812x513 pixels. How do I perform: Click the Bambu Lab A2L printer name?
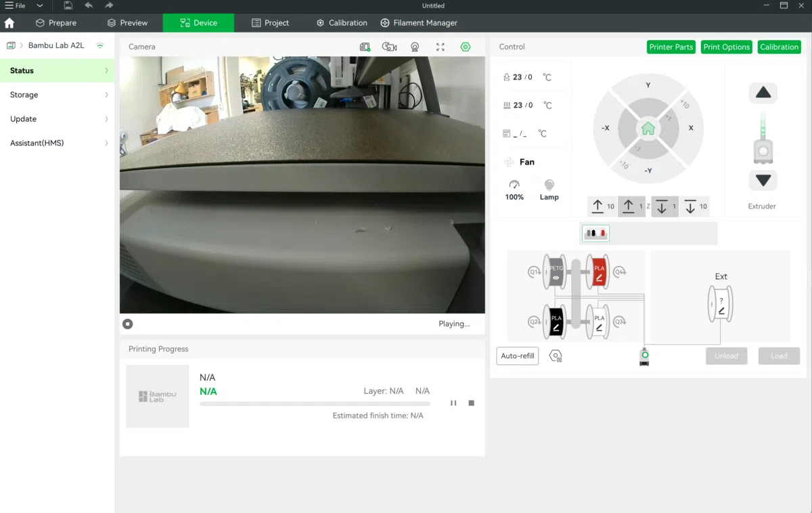point(56,46)
